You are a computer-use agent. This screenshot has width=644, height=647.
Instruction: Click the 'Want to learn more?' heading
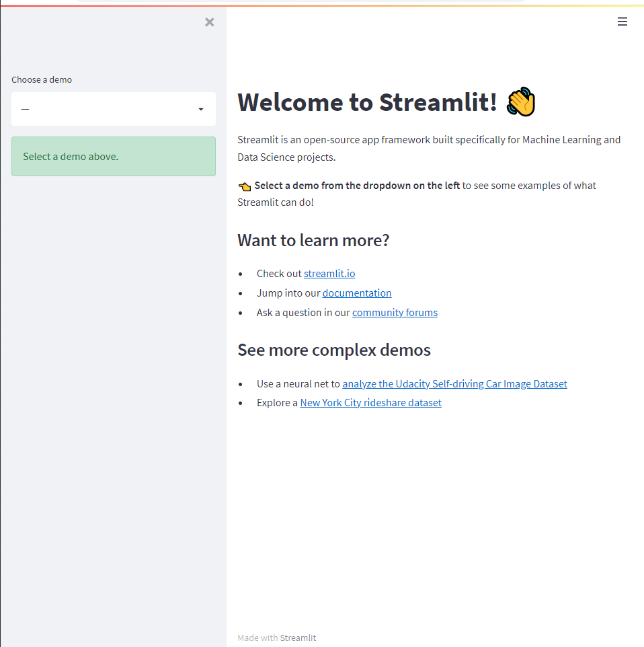313,240
